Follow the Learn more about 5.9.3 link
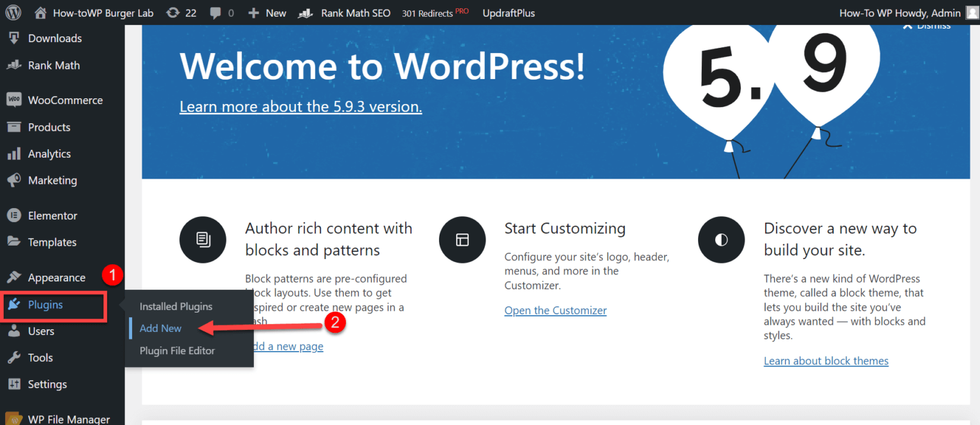 301,106
